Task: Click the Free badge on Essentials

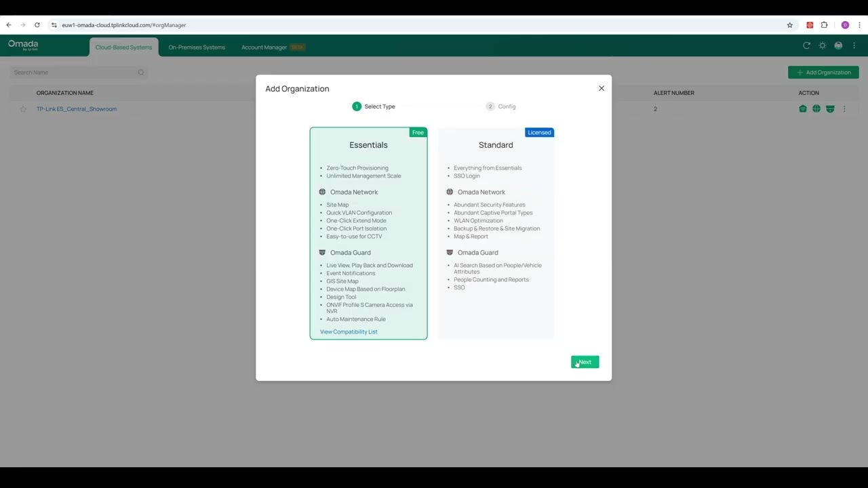Action: 418,132
